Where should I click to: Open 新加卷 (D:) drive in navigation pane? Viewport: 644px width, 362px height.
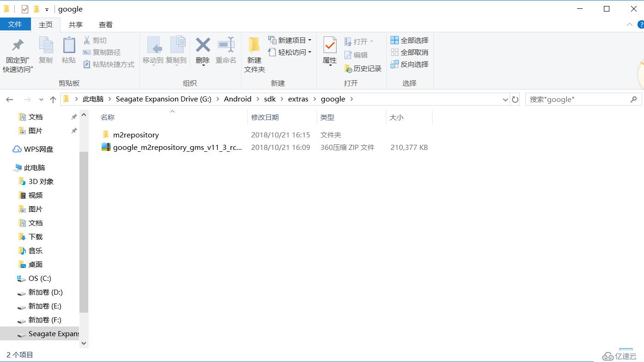45,292
